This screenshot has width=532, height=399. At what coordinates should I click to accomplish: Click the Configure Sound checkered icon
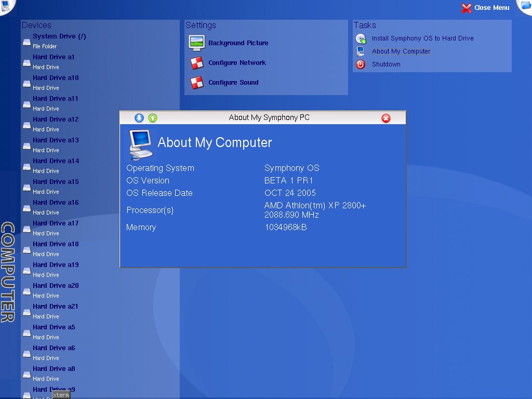pyautogui.click(x=197, y=83)
